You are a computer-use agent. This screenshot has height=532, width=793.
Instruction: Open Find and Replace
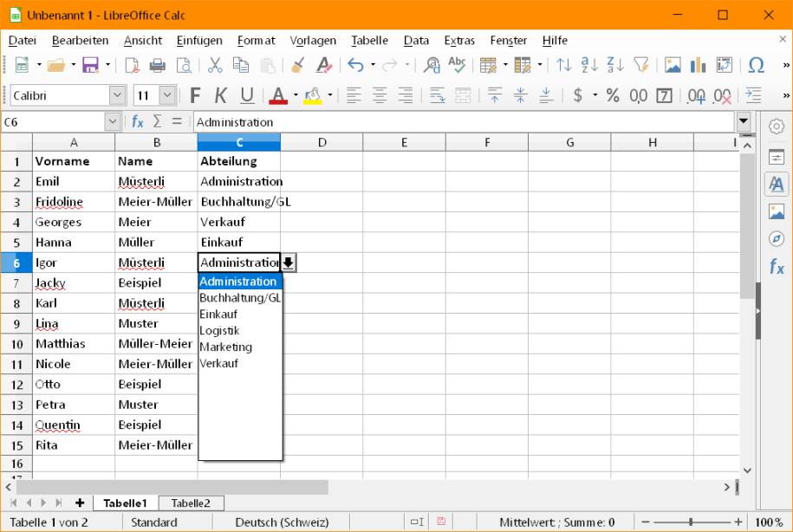point(429,65)
